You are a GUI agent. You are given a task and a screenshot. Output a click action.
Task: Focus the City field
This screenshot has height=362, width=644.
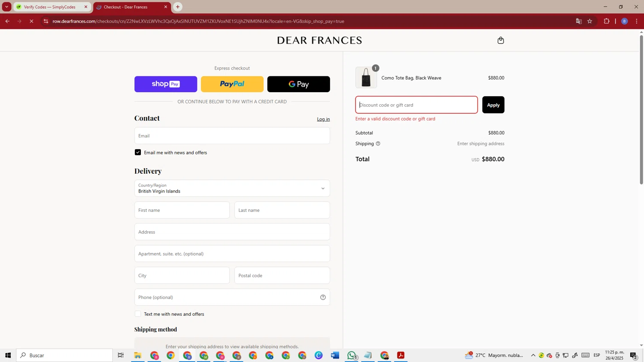[182, 275]
